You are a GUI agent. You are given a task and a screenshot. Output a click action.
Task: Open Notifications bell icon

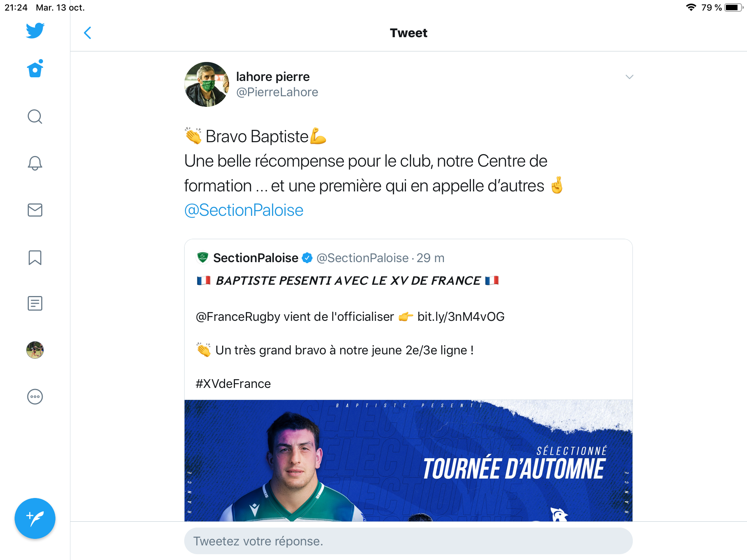pyautogui.click(x=35, y=163)
